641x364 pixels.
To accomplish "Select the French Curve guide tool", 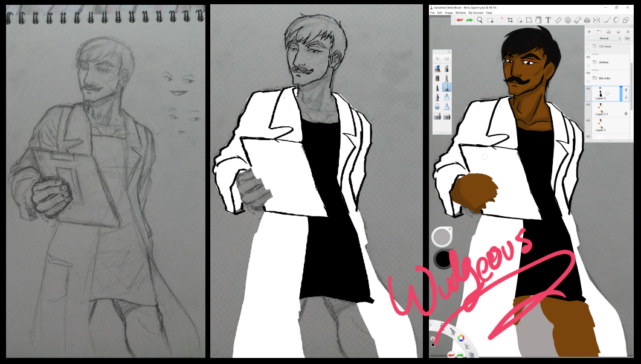I will (577, 20).
